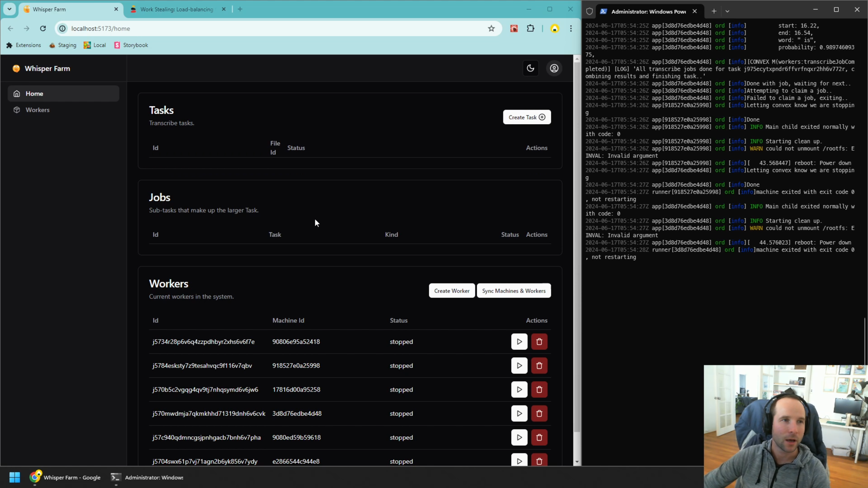868x488 pixels.
Task: Navigate to Workers in sidebar
Action: pos(37,110)
